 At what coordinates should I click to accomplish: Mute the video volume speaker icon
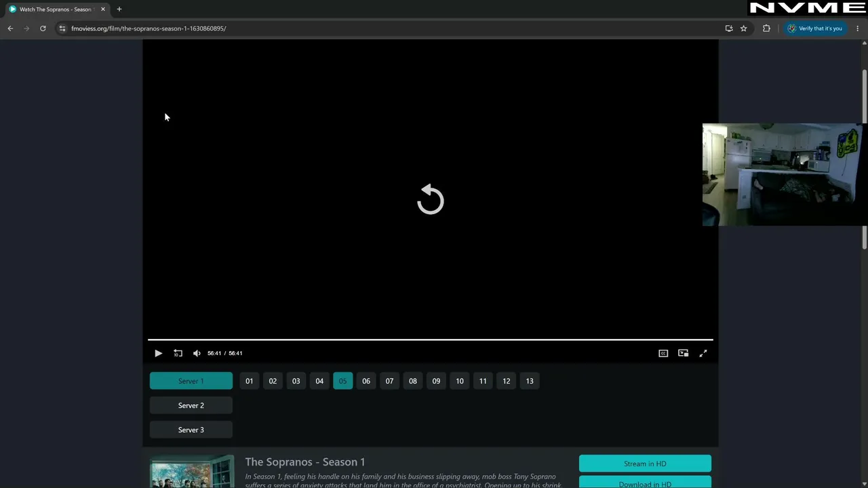[x=197, y=353]
